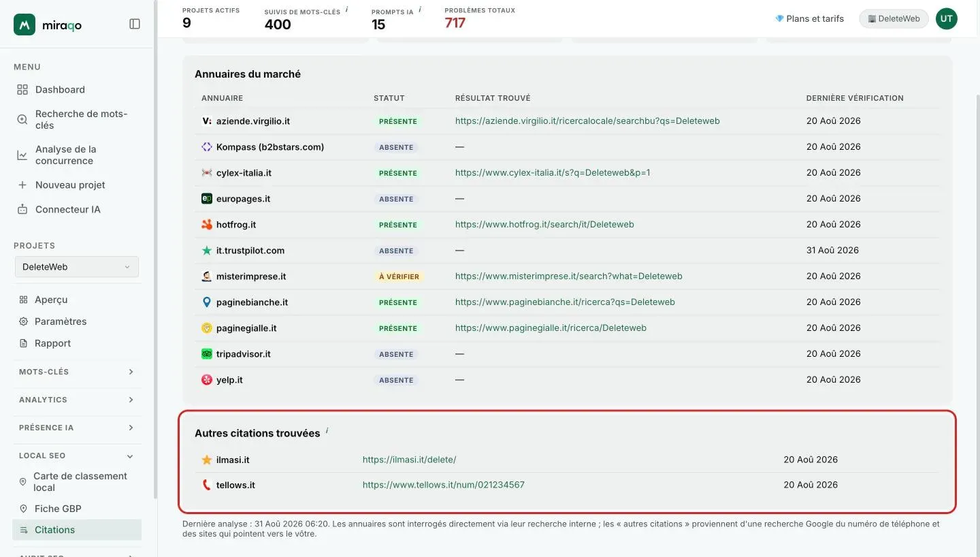980x557 pixels.
Task: Click the info icon beside Suivis de mots-clés
Action: pyautogui.click(x=347, y=10)
